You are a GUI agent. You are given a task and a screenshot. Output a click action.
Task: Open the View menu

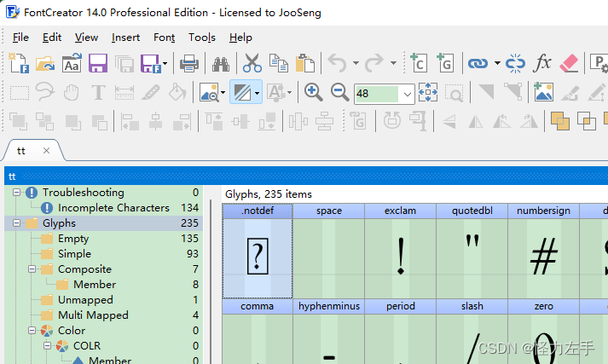[x=86, y=38]
